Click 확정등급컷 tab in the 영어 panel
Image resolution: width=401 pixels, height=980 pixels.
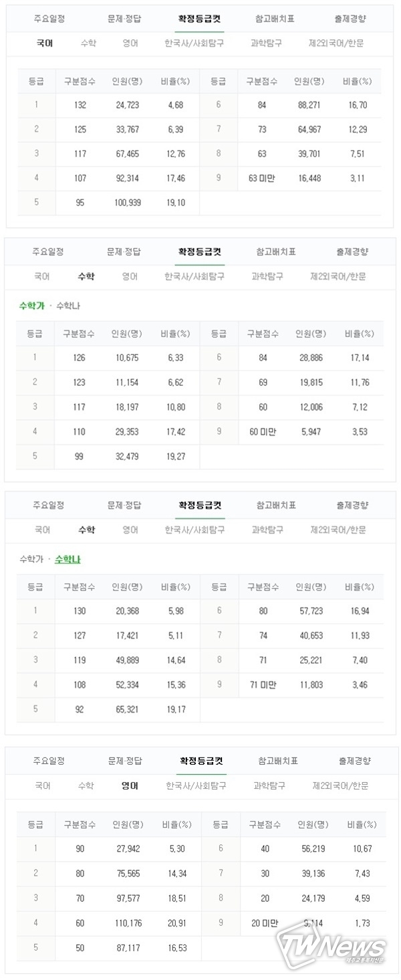point(201,761)
